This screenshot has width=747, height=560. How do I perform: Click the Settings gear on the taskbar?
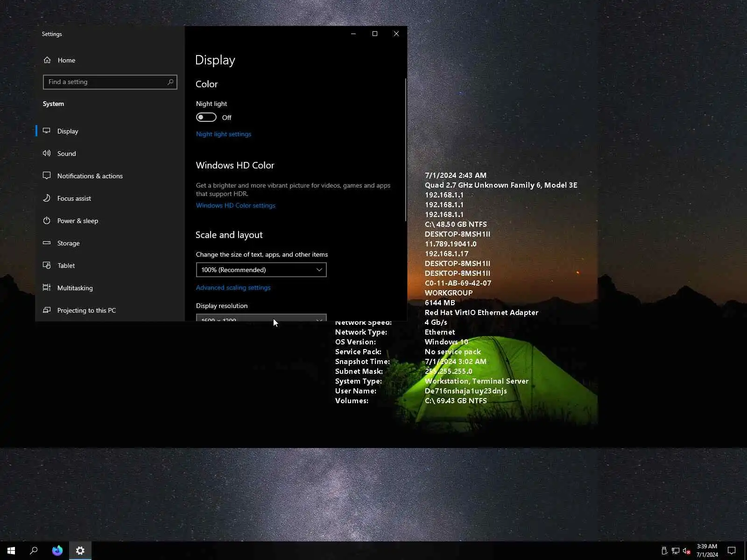pyautogui.click(x=80, y=551)
